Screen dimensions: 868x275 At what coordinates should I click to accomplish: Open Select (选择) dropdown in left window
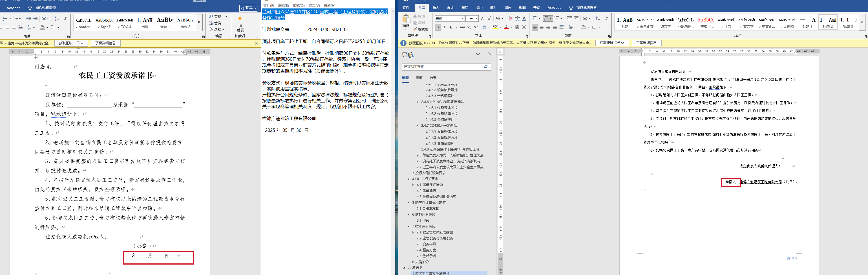(217, 29)
